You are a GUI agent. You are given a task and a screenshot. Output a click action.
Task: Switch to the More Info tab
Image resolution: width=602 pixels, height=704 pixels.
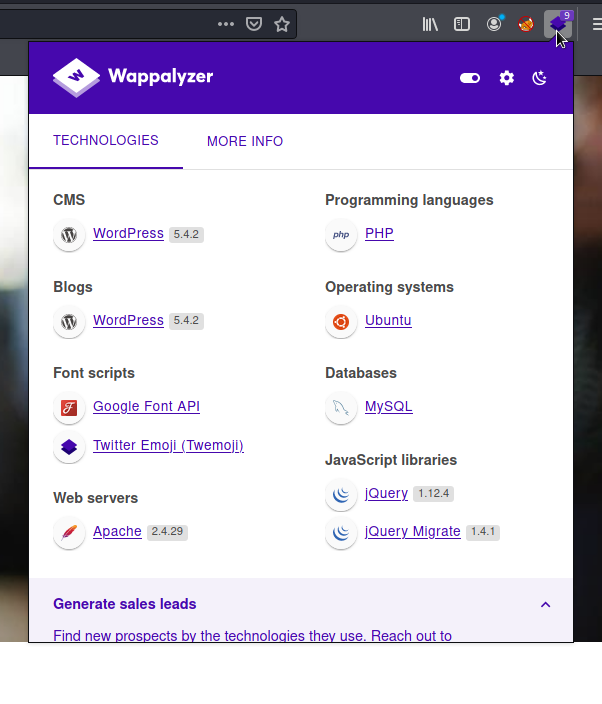click(245, 141)
